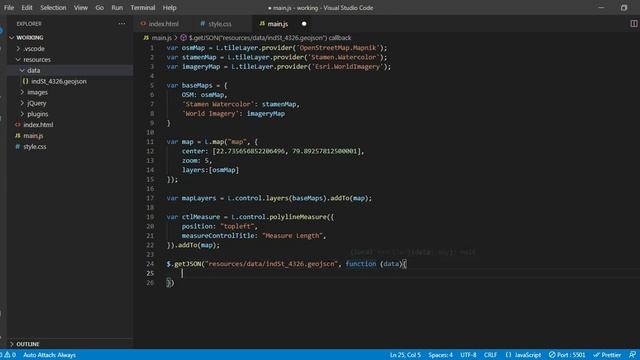
Task: Click the hash icon beside style.css in explorer
Action: click(x=18, y=147)
